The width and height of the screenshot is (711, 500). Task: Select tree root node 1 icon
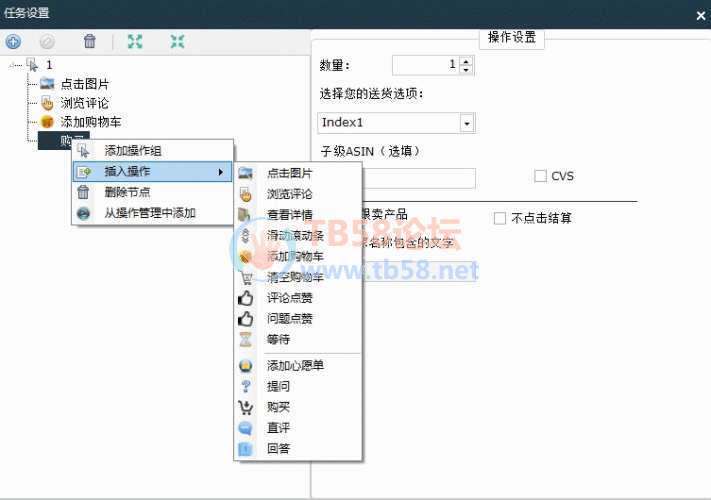point(33,65)
